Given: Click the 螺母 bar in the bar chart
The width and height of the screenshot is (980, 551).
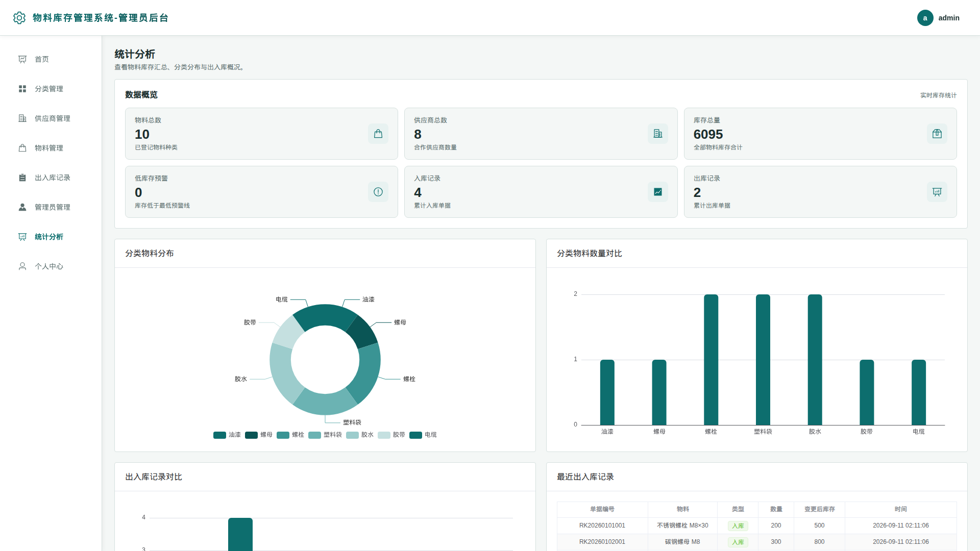Looking at the screenshot, I should tap(659, 392).
